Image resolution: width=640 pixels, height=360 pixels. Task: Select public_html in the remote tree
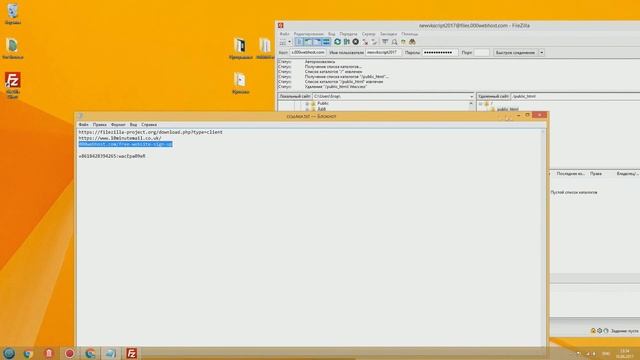click(507, 109)
